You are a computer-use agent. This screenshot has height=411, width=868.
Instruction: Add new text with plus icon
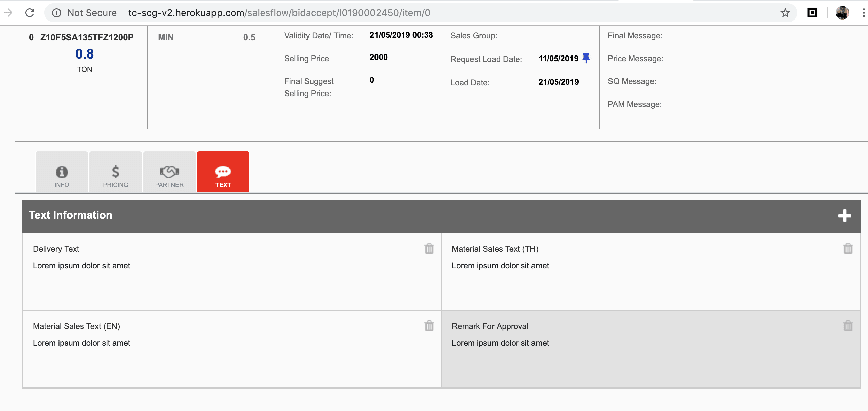[844, 216]
